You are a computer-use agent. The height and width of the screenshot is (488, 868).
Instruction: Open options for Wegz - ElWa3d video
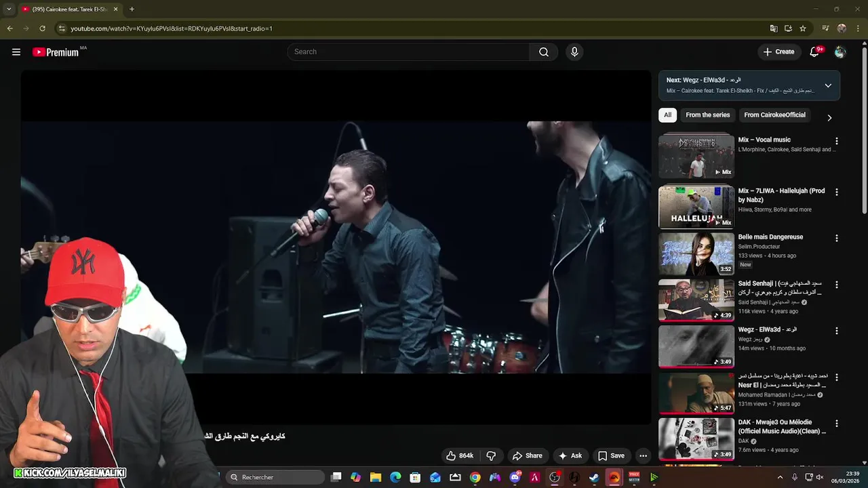pyautogui.click(x=836, y=331)
